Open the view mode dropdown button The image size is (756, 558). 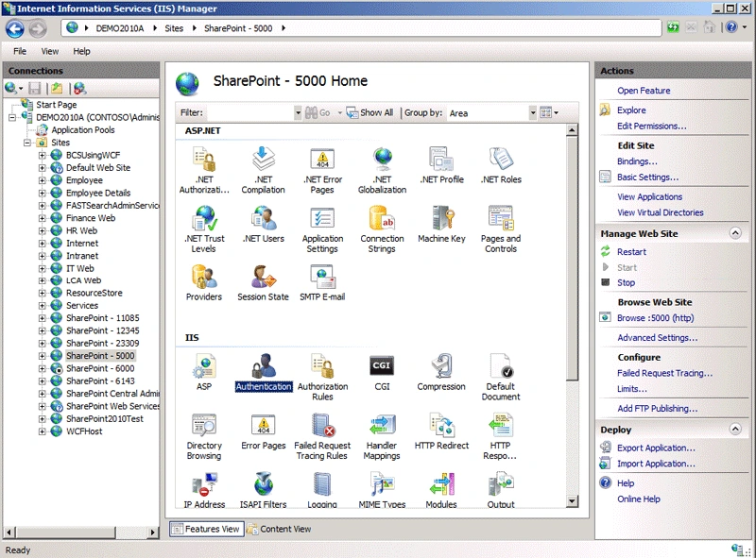click(549, 112)
